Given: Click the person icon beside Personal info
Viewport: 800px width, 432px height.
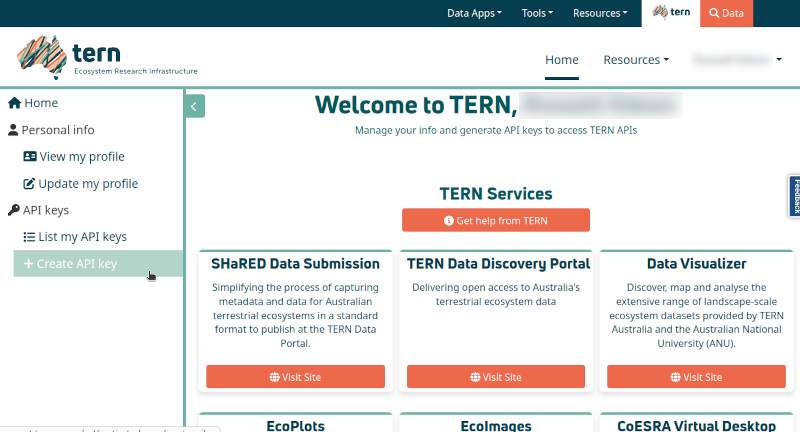Looking at the screenshot, I should click(13, 130).
